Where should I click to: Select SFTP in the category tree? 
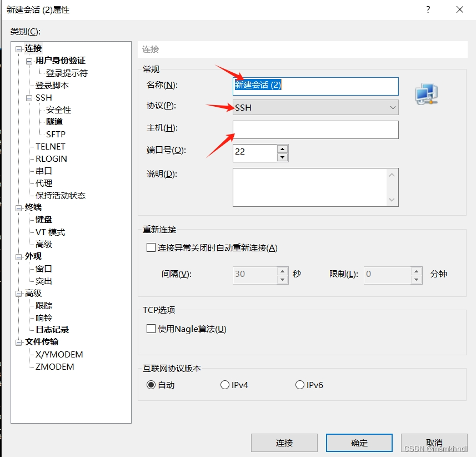pyautogui.click(x=56, y=135)
